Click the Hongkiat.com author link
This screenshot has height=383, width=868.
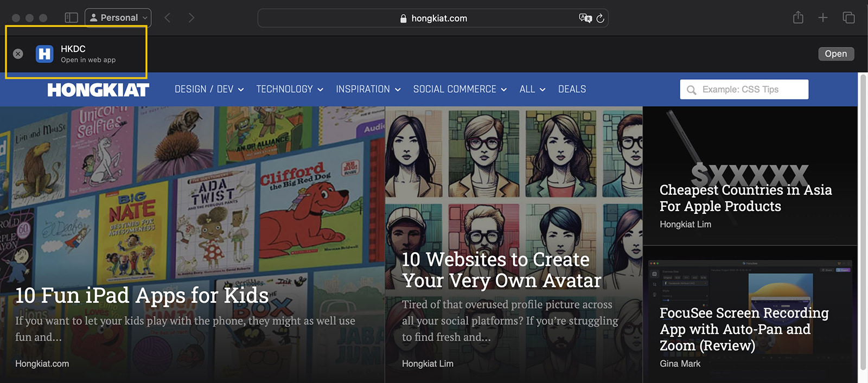coord(42,363)
